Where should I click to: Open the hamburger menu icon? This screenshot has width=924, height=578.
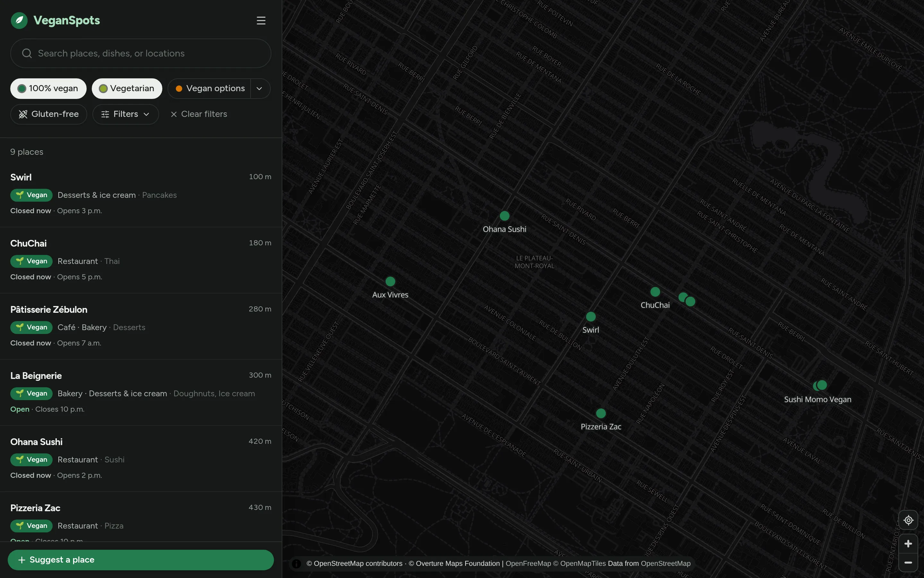[261, 21]
